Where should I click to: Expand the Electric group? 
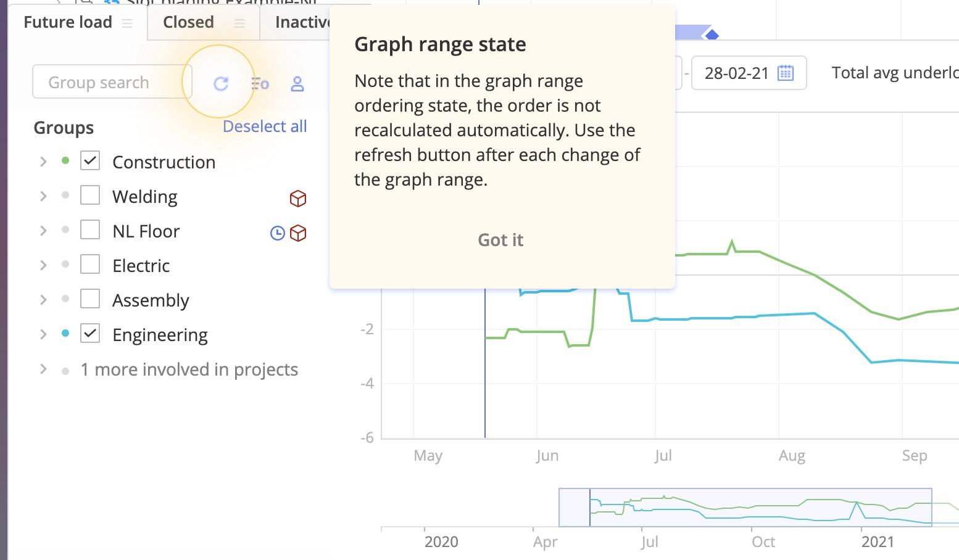[43, 265]
